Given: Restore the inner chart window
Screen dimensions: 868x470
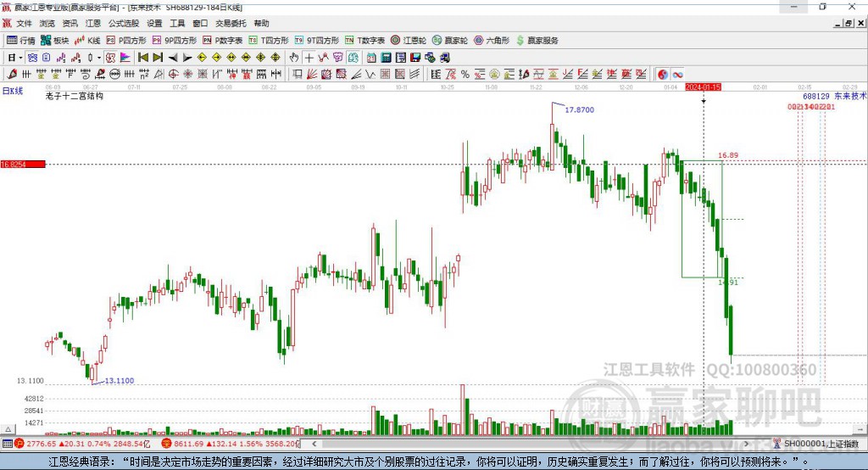Looking at the screenshot, I should pos(849,23).
